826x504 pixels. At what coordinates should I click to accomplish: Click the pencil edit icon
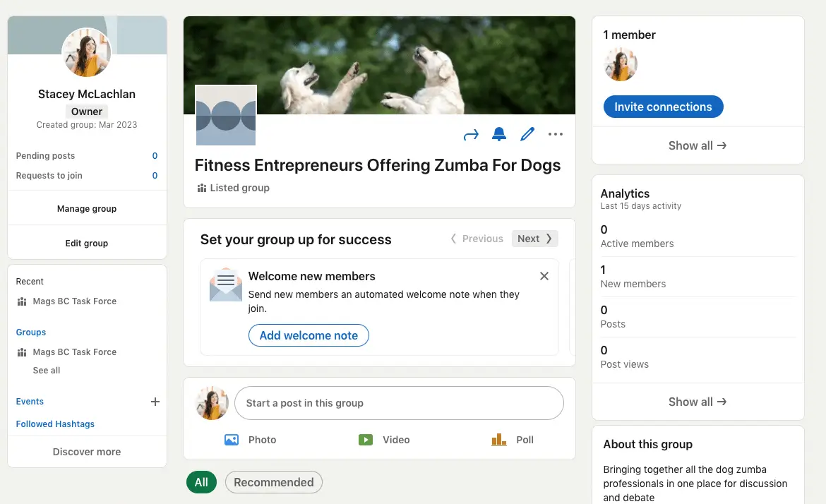[x=527, y=134]
